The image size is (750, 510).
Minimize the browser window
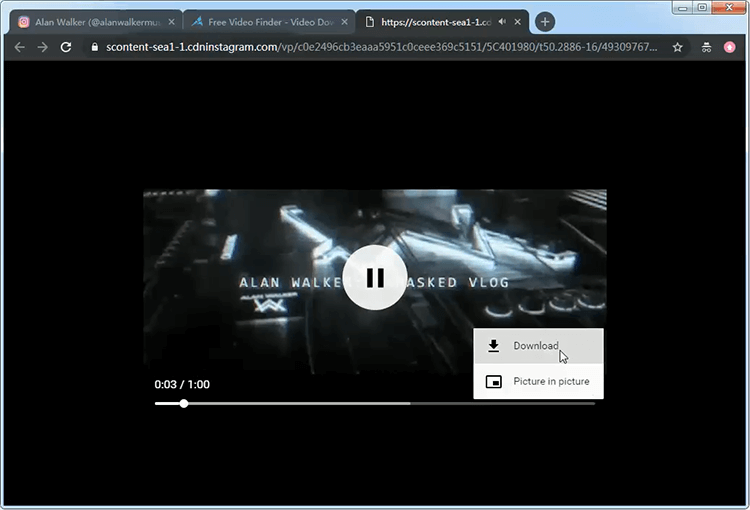683,7
